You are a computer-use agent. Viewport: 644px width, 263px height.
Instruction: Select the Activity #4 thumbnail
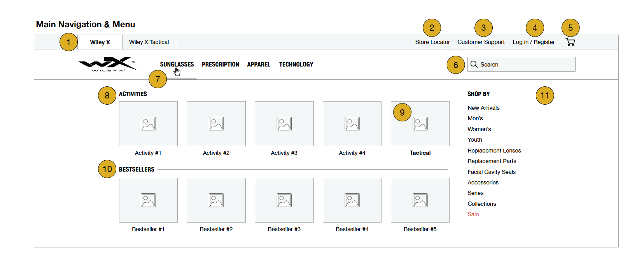(352, 124)
